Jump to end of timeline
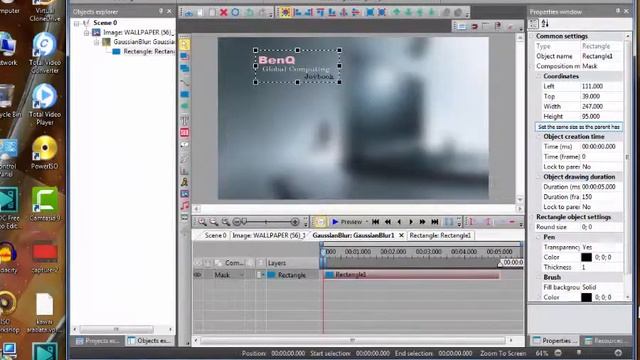The width and height of the screenshot is (640, 360). (435, 222)
